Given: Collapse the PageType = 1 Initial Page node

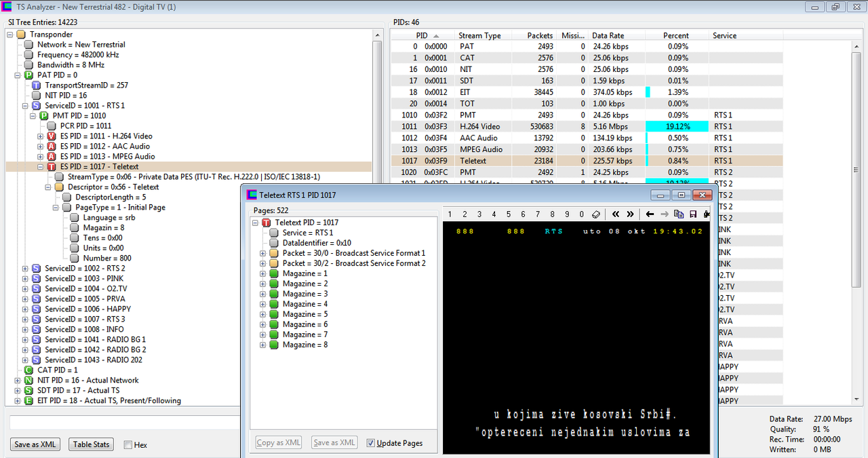Looking at the screenshot, I should click(56, 208).
